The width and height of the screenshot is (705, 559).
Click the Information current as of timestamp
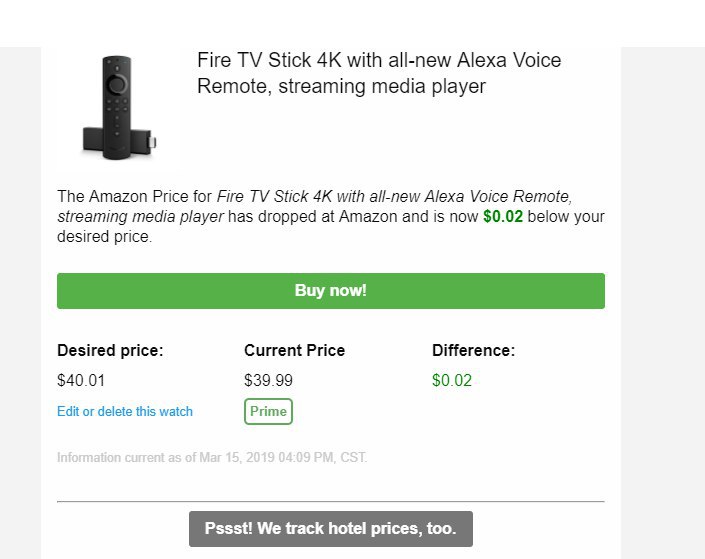pyautogui.click(x=212, y=458)
